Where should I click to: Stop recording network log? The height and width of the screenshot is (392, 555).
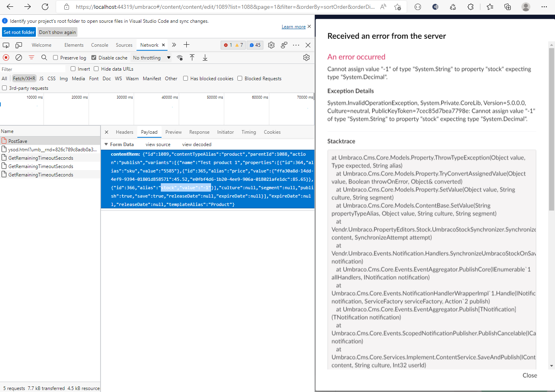[x=6, y=57]
